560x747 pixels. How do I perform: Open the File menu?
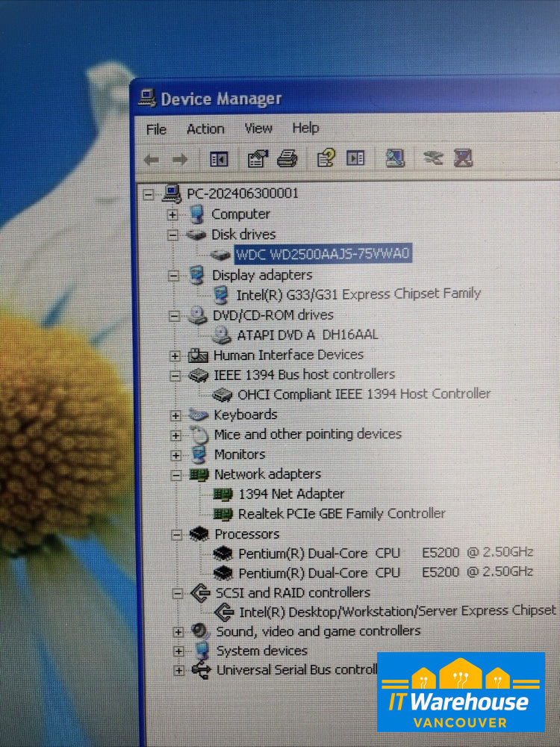tap(156, 129)
